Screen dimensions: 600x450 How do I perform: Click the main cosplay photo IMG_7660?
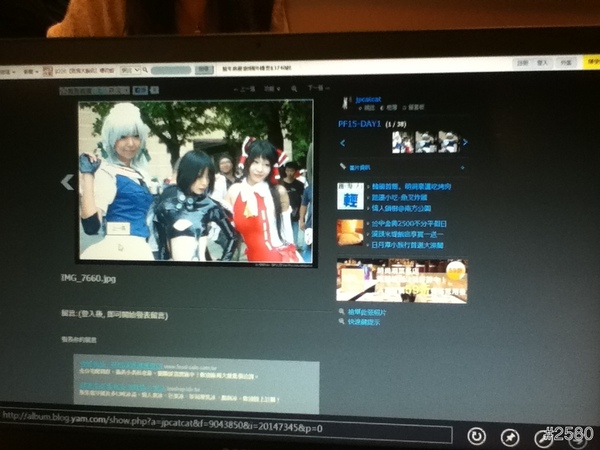[195, 182]
